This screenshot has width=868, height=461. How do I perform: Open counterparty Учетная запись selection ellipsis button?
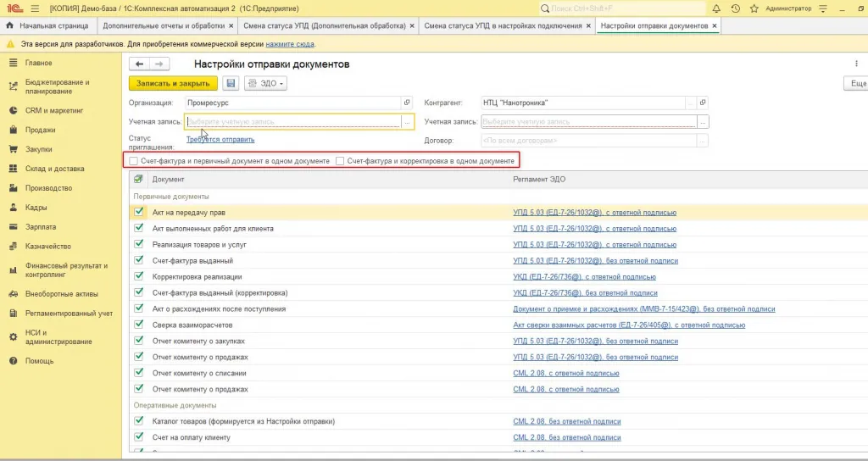coord(703,122)
